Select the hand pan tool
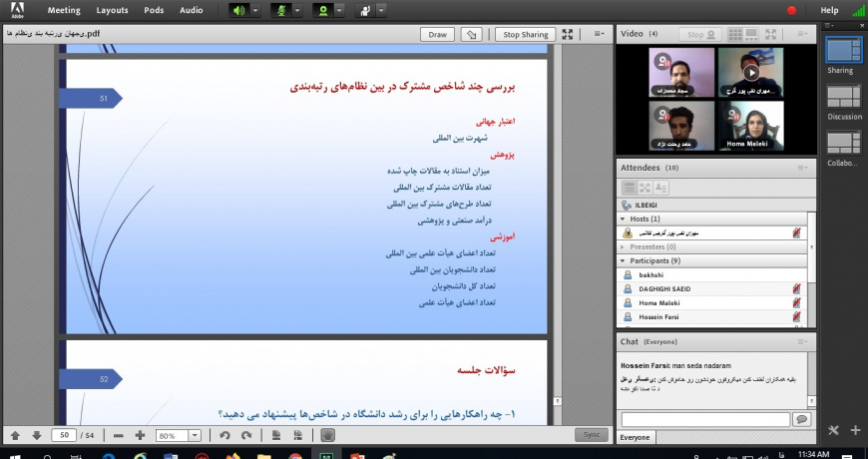868x459 pixels. [327, 435]
